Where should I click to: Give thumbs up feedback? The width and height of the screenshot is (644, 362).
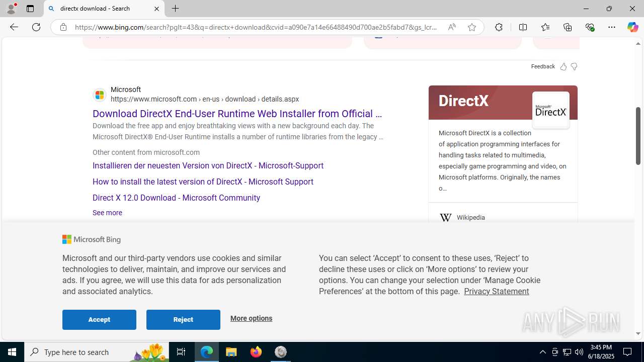coord(563,66)
